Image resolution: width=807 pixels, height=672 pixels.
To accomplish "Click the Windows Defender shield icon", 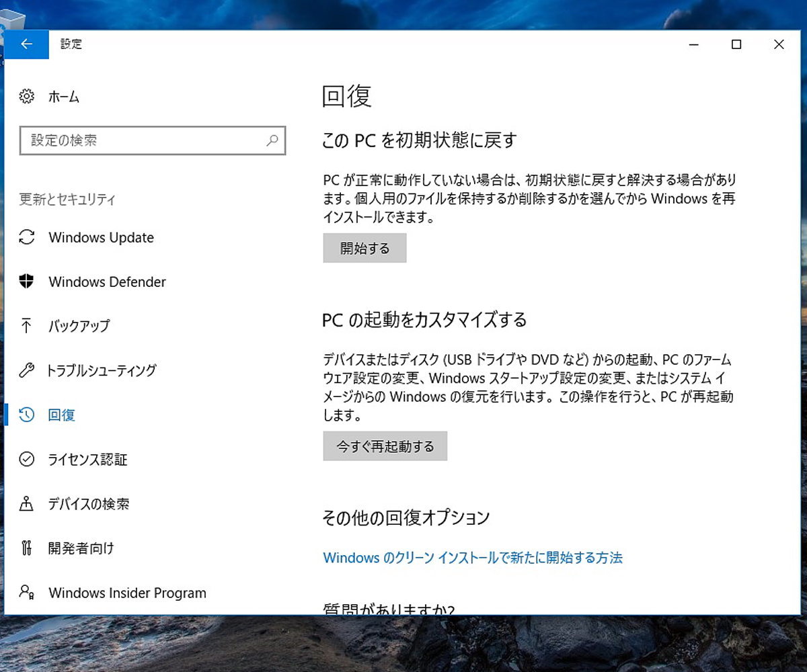I will (26, 282).
